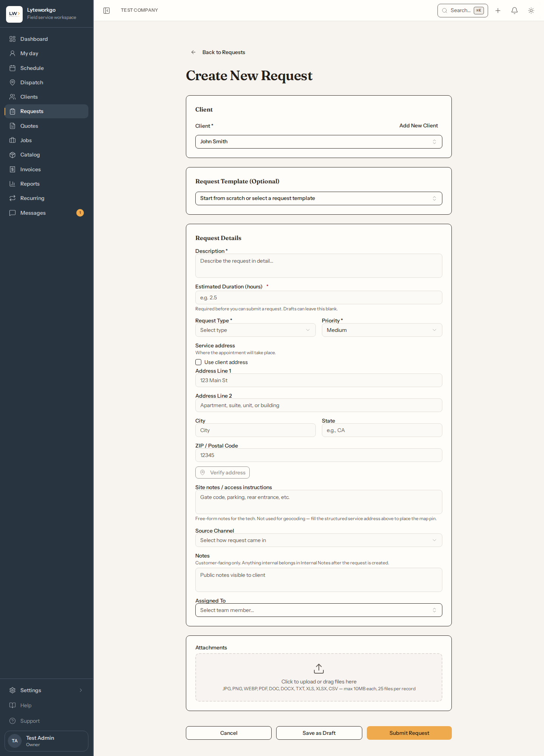
Task: Click Add New Client link
Action: (x=419, y=125)
